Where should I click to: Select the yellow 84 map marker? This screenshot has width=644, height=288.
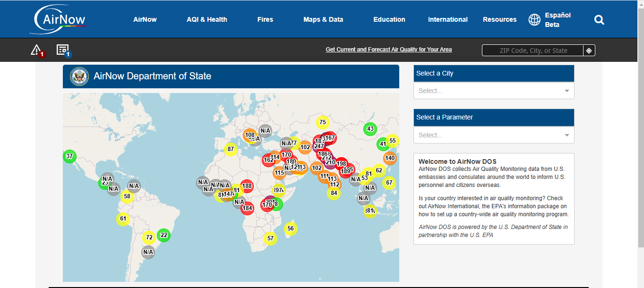334,193
